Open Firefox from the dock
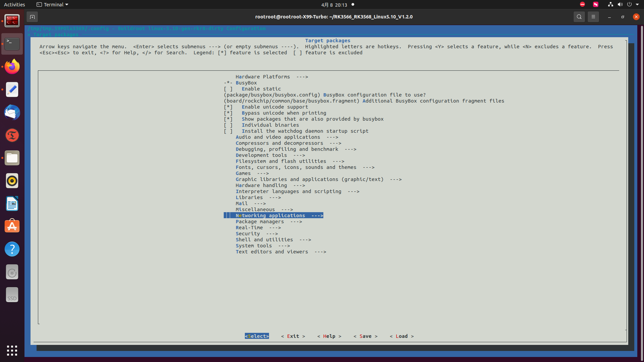The height and width of the screenshot is (362, 644). pyautogui.click(x=12, y=67)
